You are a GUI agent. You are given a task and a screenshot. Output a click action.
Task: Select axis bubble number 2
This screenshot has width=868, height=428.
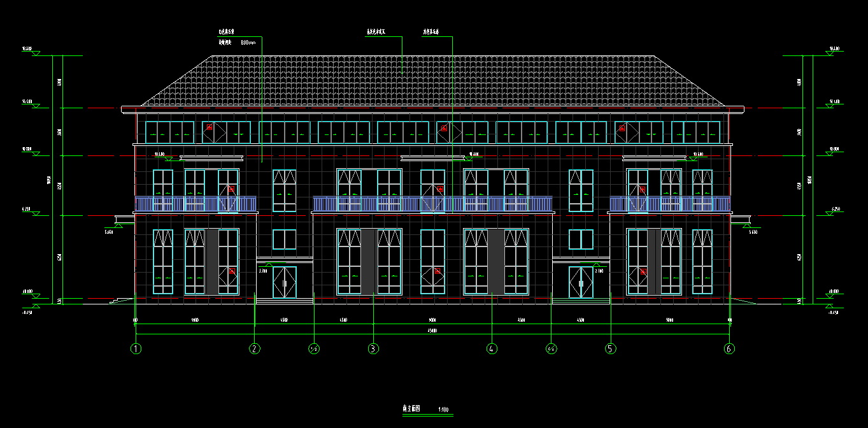click(x=255, y=348)
